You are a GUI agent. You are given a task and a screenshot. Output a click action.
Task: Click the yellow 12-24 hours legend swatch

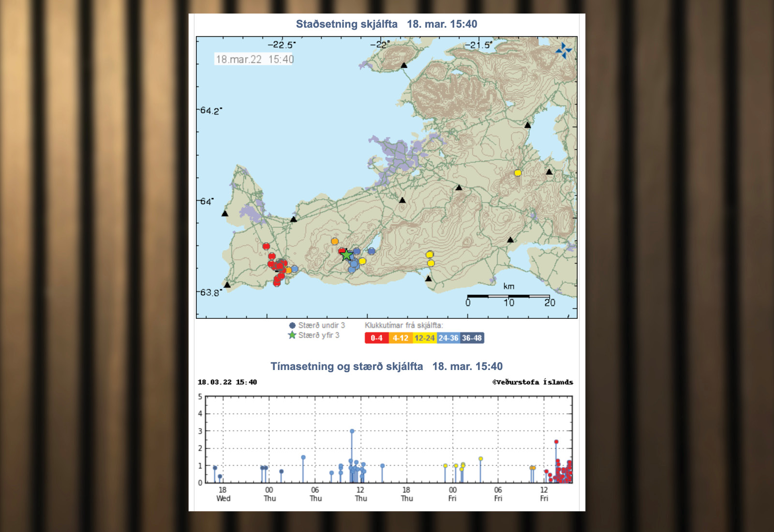(x=425, y=338)
